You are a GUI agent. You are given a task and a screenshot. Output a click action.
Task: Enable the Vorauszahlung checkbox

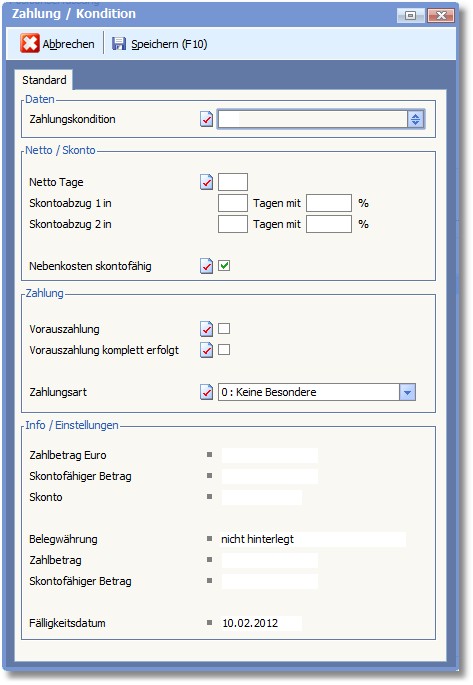224,329
